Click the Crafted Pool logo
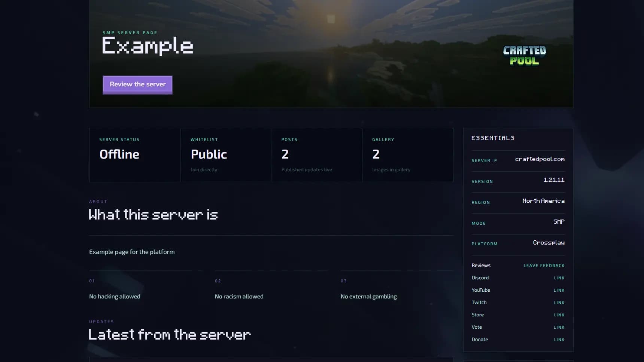 pyautogui.click(x=524, y=55)
